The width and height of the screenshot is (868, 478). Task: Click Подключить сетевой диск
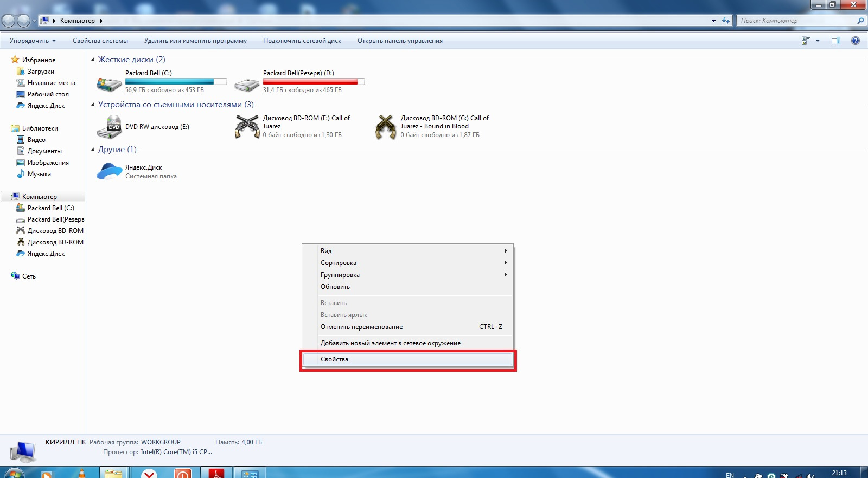tap(302, 41)
